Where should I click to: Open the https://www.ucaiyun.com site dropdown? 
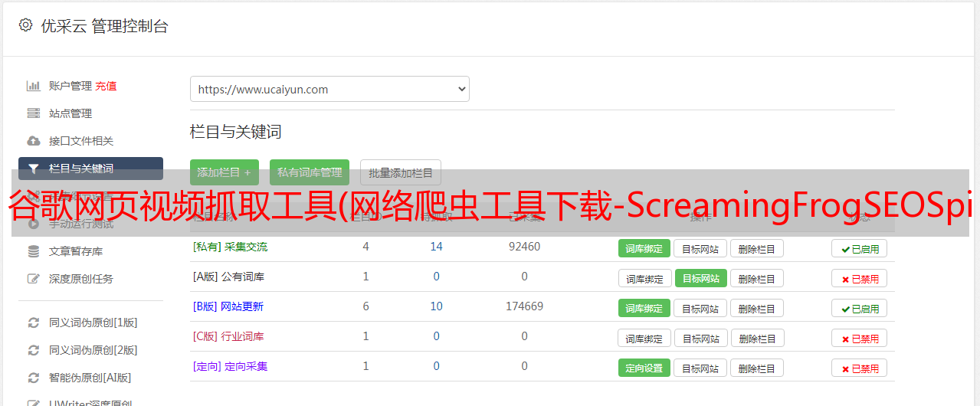[329, 89]
